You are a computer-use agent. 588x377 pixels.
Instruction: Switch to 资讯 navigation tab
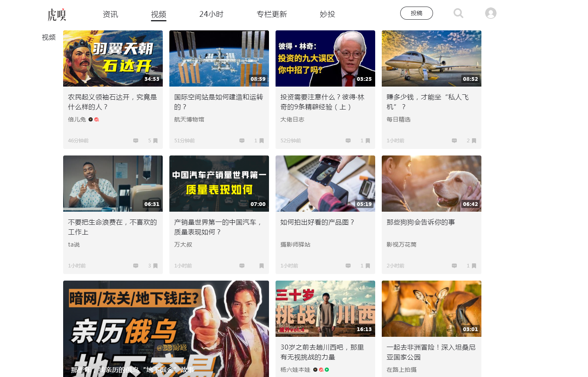[x=110, y=14]
